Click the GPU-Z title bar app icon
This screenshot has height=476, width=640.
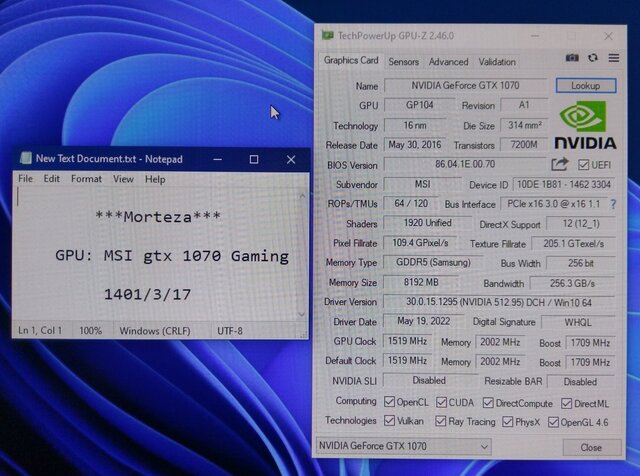pyautogui.click(x=327, y=35)
